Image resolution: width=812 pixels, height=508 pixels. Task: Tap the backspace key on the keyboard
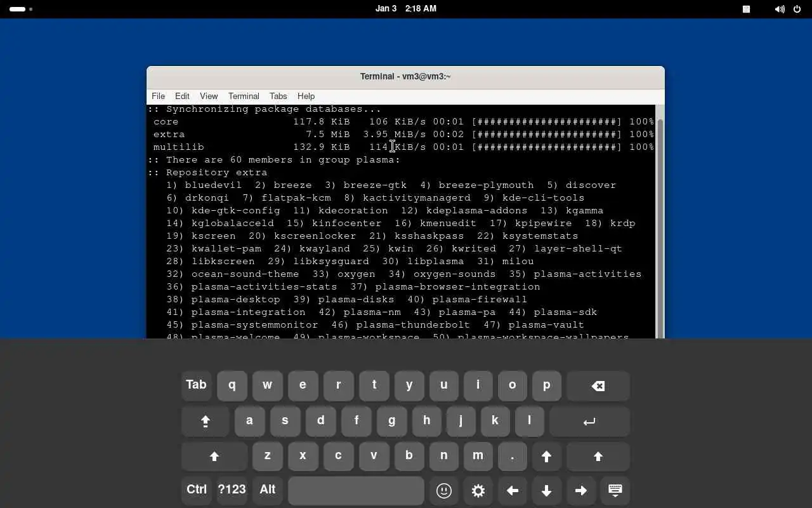[x=598, y=385]
